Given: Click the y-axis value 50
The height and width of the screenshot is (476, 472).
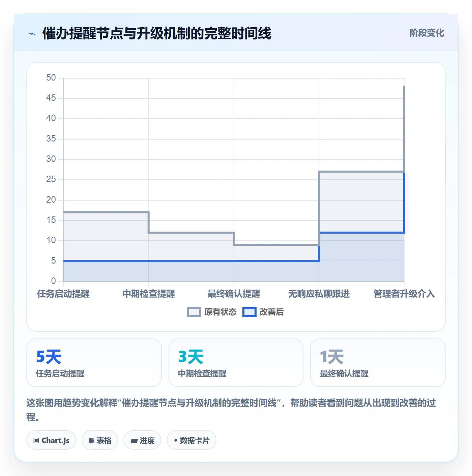Looking at the screenshot, I should [x=51, y=78].
